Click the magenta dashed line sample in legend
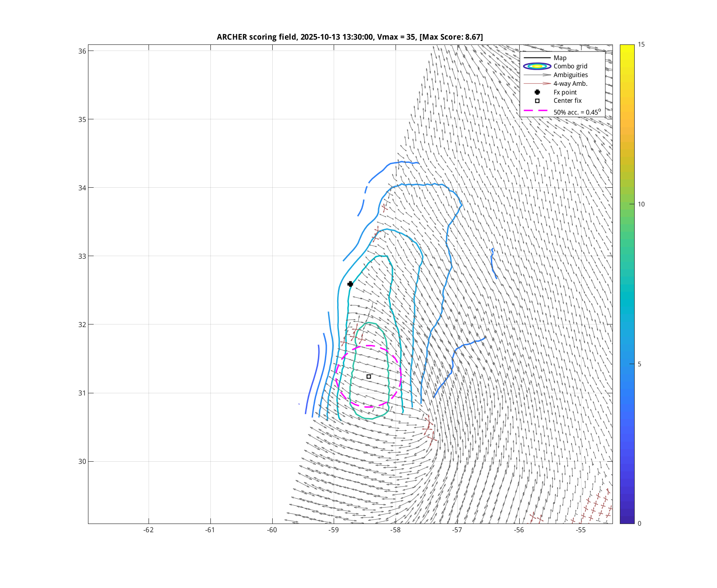Viewport: 717px width, 588px height. pyautogui.click(x=537, y=111)
